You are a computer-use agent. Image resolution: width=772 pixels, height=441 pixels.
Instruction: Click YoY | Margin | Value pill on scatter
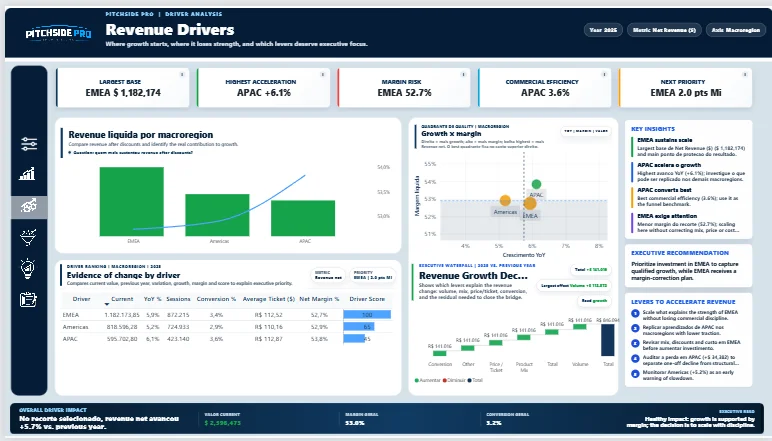[586, 131]
